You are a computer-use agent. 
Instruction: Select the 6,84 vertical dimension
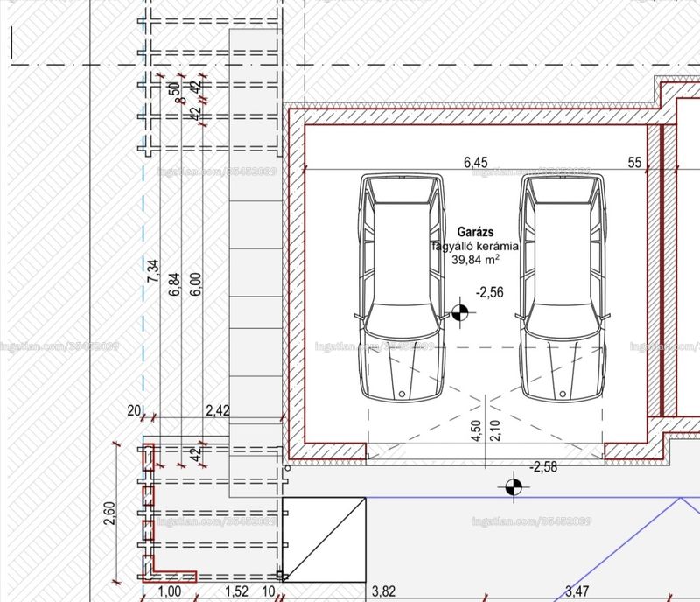[174, 284]
